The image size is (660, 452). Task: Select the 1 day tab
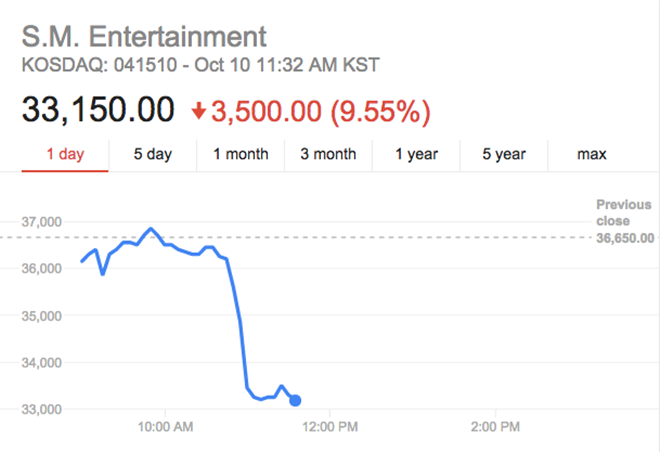(x=64, y=155)
